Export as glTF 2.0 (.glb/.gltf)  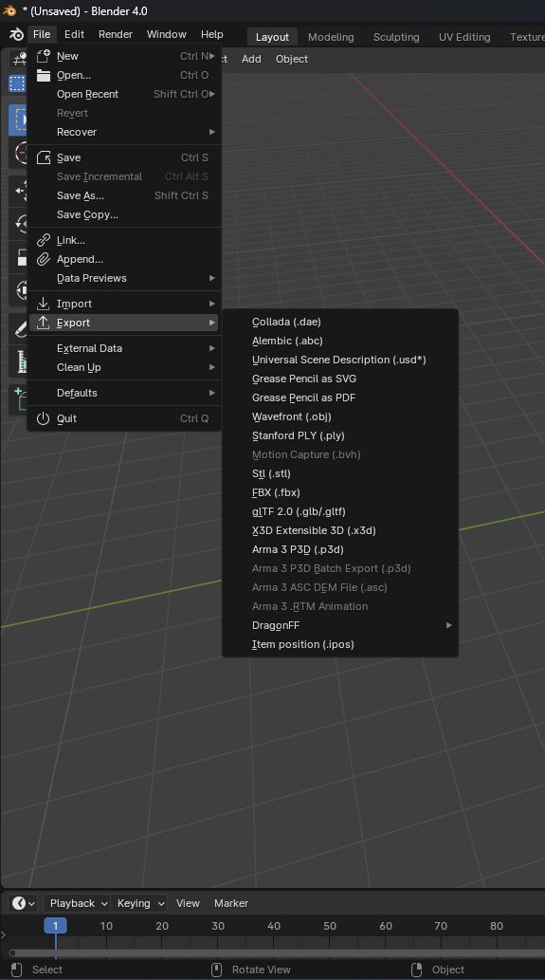(x=340, y=511)
